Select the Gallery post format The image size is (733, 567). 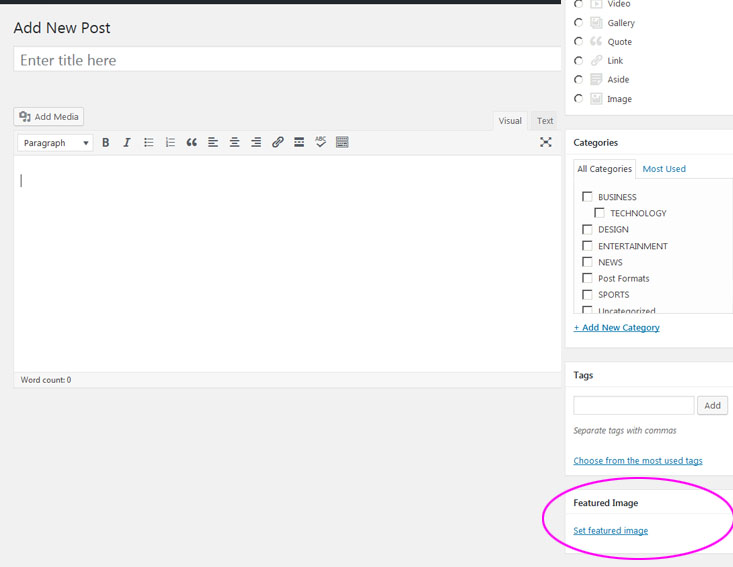click(x=578, y=22)
